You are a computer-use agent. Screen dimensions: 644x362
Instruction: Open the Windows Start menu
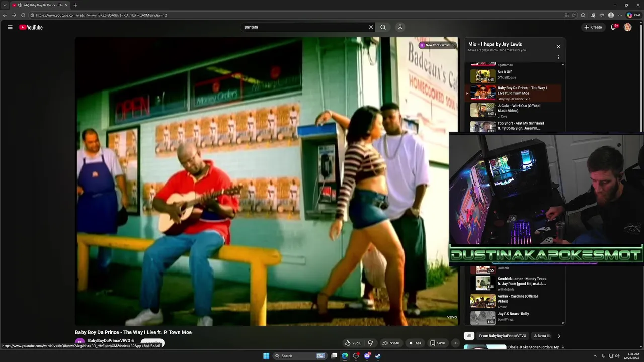click(x=266, y=356)
